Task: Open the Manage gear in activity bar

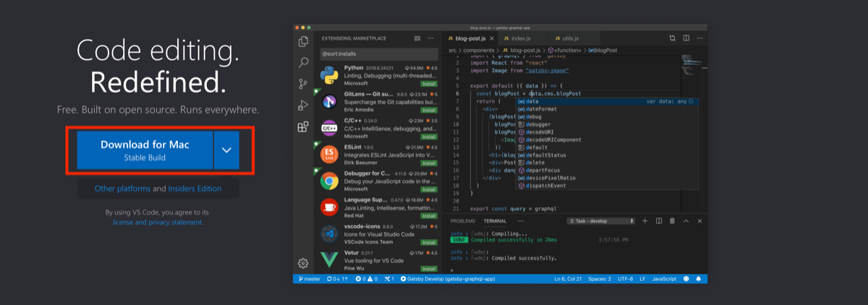Action: click(304, 263)
